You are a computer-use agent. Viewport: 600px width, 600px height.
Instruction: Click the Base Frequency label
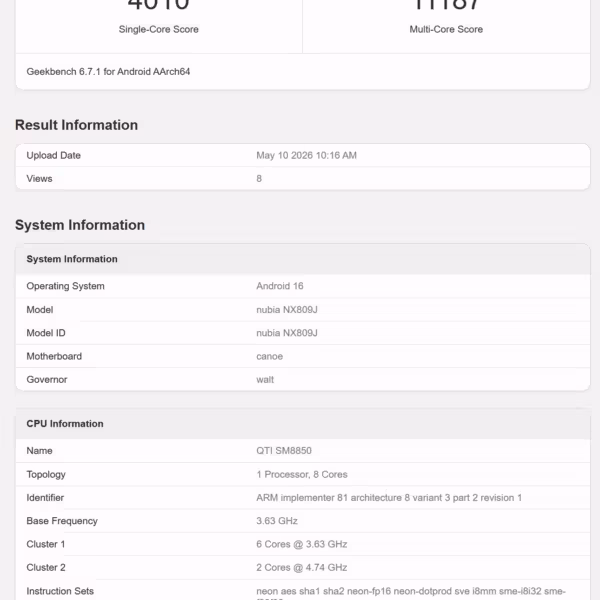(x=62, y=521)
